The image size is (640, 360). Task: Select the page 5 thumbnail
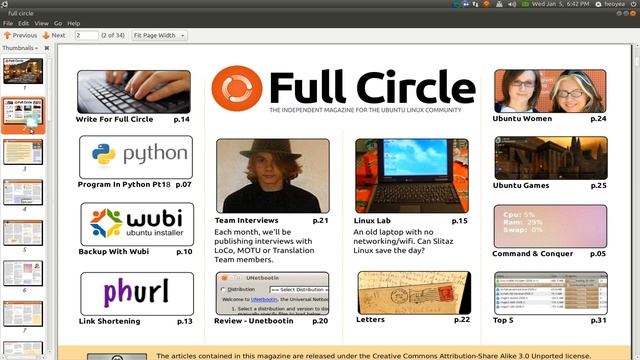23,233
